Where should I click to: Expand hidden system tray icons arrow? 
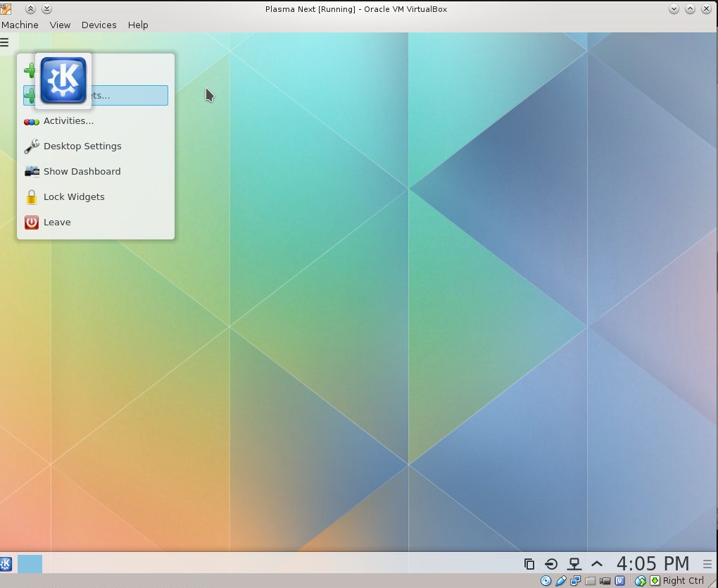click(597, 564)
